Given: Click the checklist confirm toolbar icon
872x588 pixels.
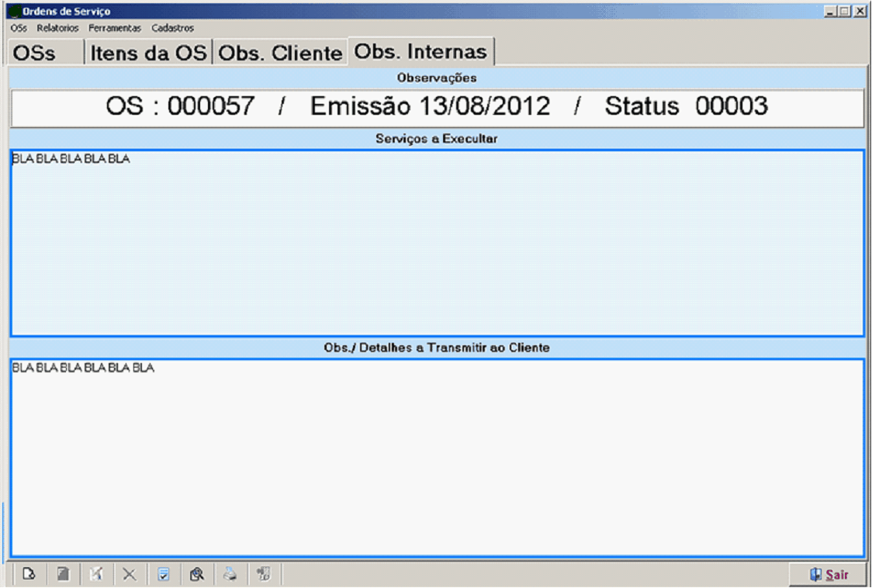Looking at the screenshot, I should click(x=164, y=575).
